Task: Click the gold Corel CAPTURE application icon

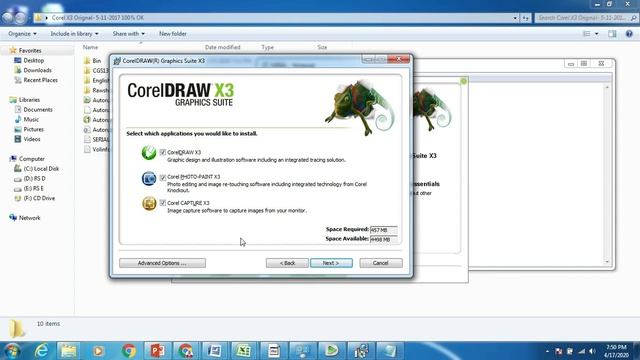Action: click(x=149, y=203)
